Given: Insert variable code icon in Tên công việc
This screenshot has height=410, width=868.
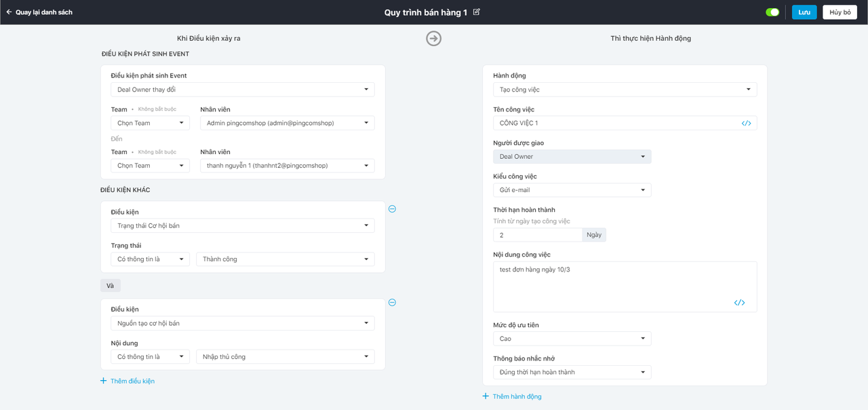Looking at the screenshot, I should 746,124.
